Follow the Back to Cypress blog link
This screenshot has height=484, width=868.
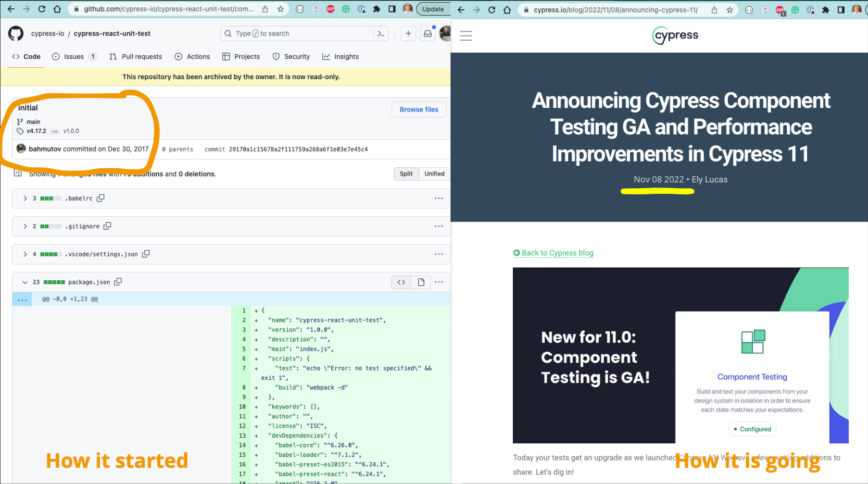tap(553, 253)
